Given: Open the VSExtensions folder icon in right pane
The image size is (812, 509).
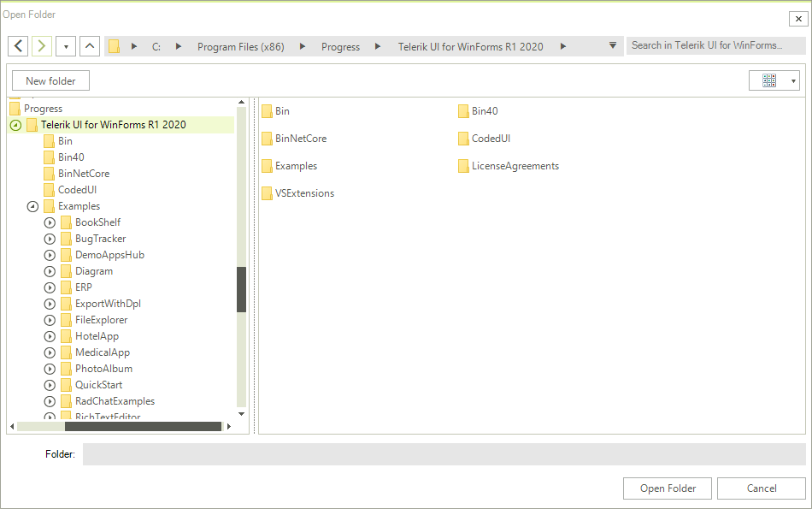Looking at the screenshot, I should tap(268, 192).
